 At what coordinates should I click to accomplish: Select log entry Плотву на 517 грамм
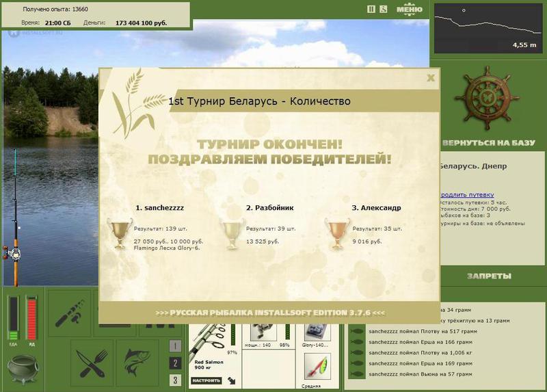point(423,331)
